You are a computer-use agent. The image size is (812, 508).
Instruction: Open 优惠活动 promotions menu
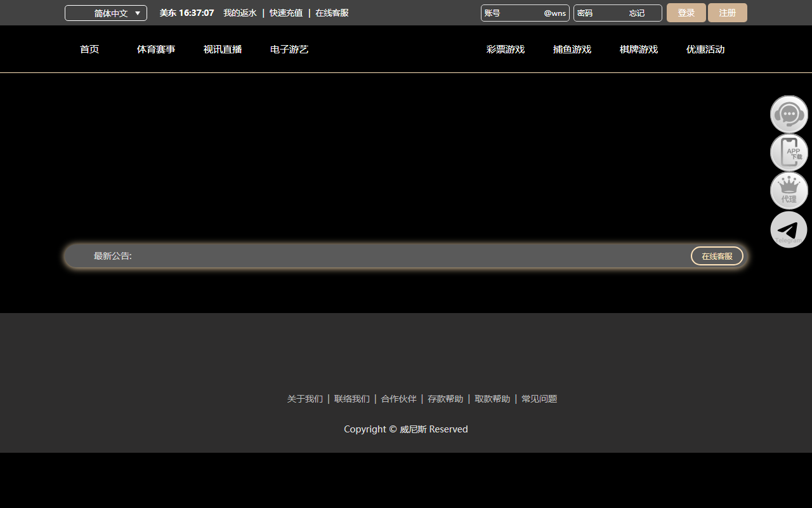[705, 50]
